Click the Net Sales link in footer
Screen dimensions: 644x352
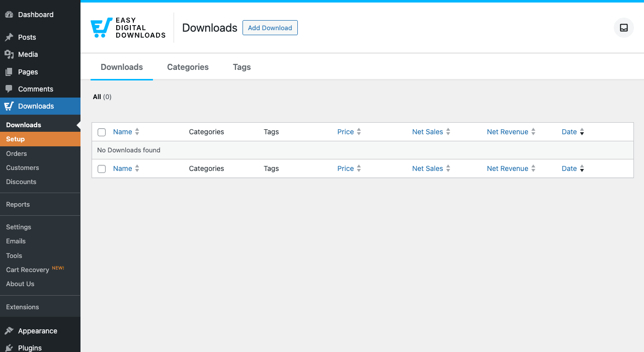click(428, 168)
